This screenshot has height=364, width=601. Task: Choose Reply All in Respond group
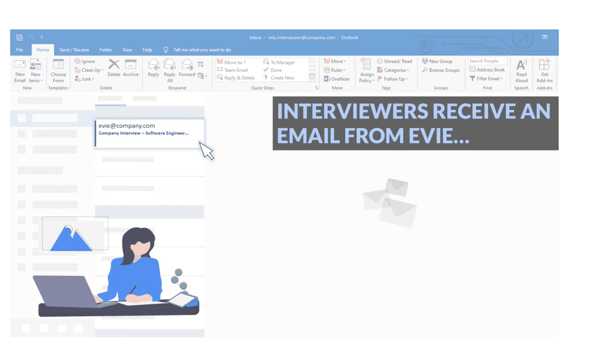click(170, 71)
